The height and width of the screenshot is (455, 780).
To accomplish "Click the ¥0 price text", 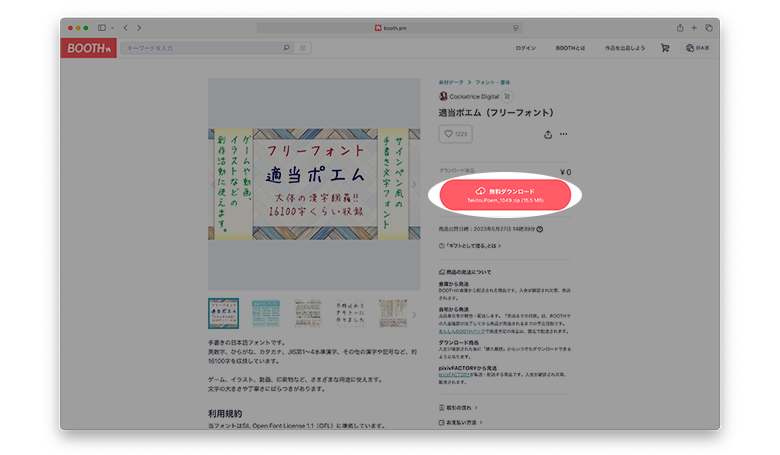I will click(x=566, y=172).
